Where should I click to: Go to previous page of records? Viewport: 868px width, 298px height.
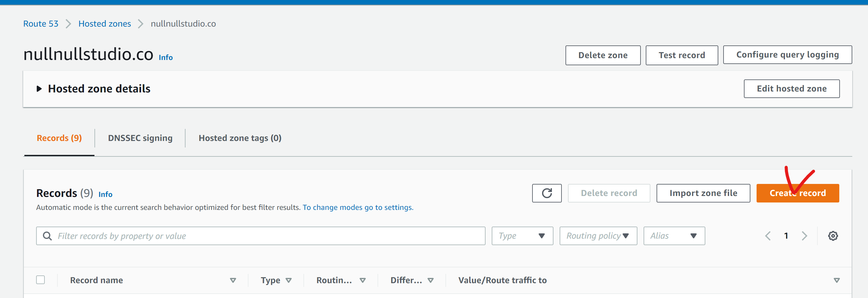pyautogui.click(x=768, y=236)
